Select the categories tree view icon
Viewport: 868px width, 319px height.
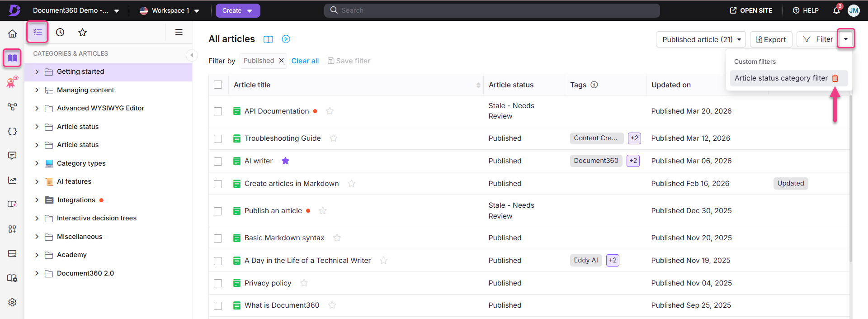[x=38, y=32]
